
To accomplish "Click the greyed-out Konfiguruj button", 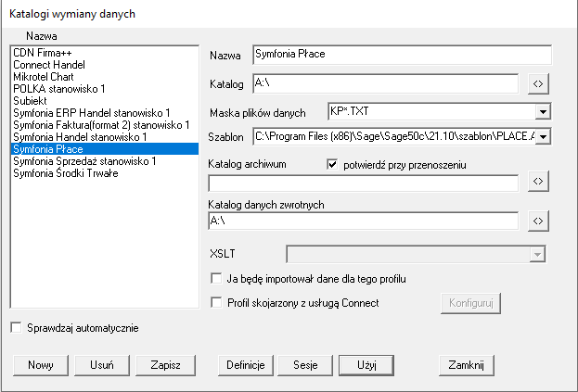I will pyautogui.click(x=470, y=303).
